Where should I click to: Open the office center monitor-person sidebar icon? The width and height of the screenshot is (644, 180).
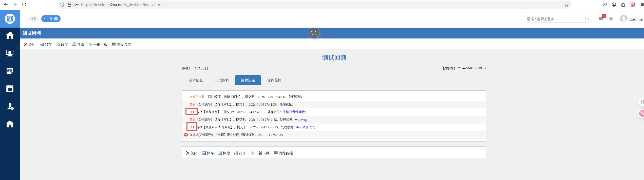click(x=10, y=53)
